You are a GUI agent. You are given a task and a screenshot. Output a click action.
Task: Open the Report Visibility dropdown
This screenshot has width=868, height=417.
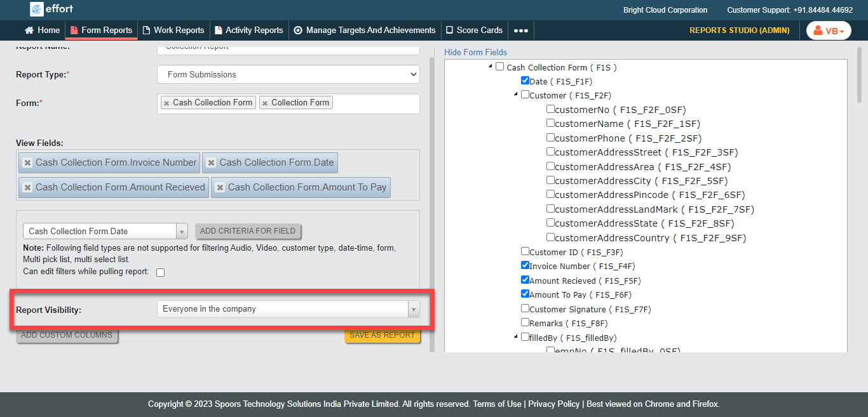click(288, 309)
